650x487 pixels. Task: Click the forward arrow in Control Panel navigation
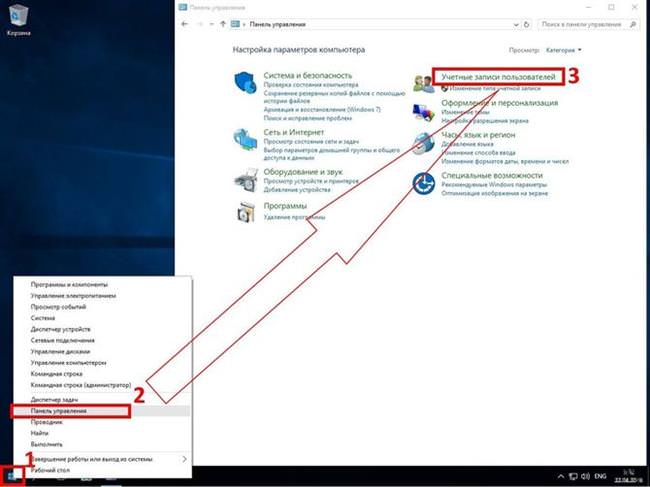(200, 24)
